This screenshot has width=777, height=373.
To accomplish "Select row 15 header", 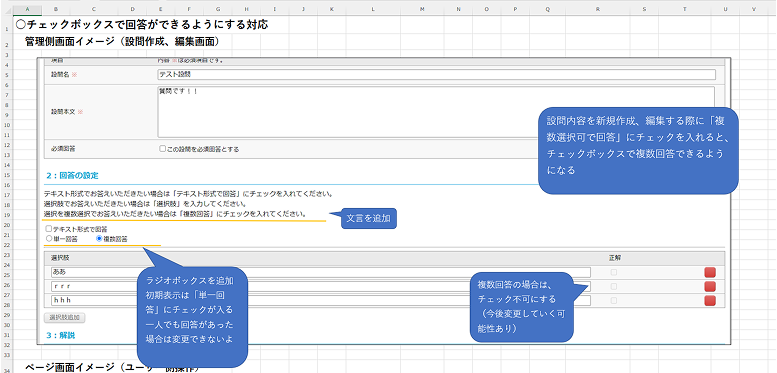I will point(6,175).
